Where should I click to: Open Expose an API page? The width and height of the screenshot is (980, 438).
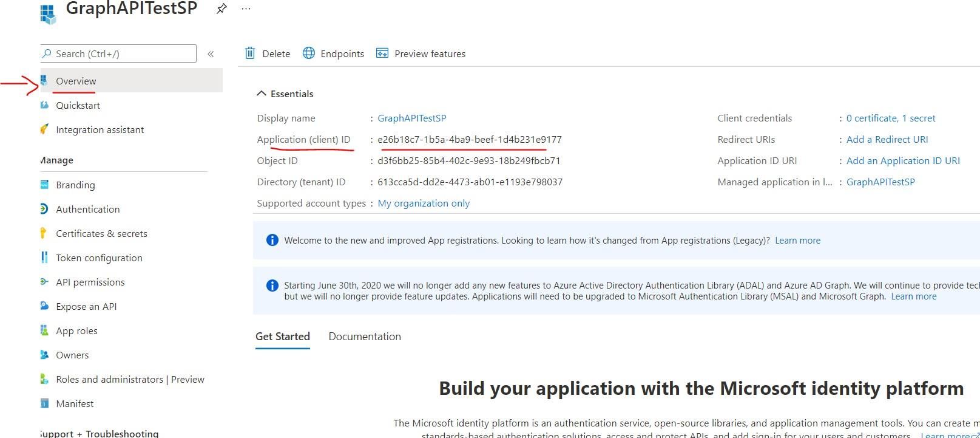pyautogui.click(x=86, y=306)
